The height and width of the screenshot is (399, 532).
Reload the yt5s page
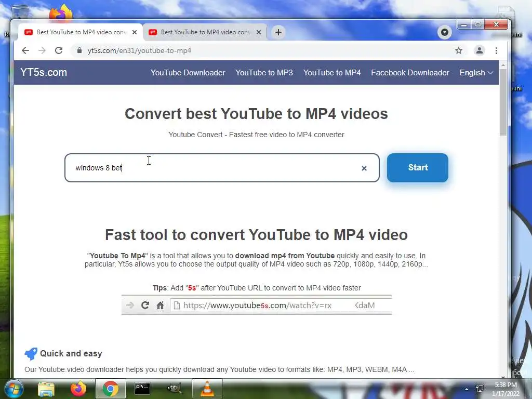pyautogui.click(x=59, y=50)
